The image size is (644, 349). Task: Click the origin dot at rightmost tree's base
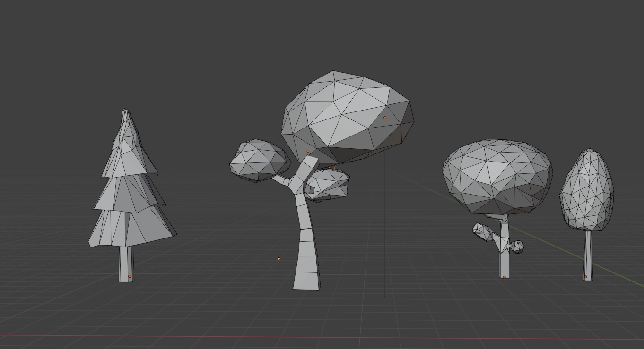585,277
